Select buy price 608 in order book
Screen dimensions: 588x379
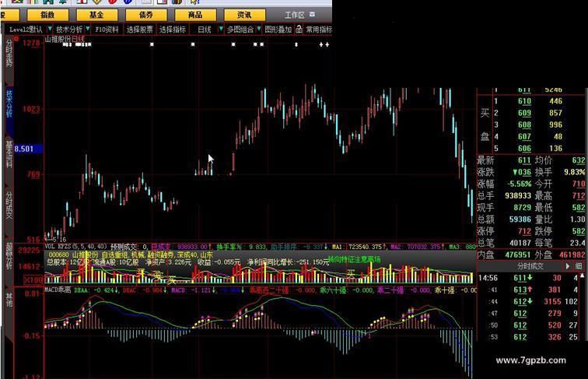(x=524, y=125)
